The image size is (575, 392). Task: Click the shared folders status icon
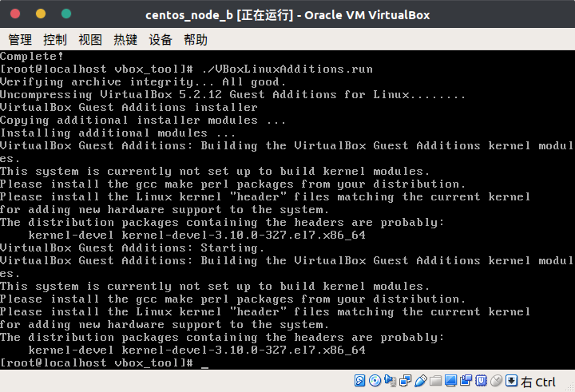point(436,381)
